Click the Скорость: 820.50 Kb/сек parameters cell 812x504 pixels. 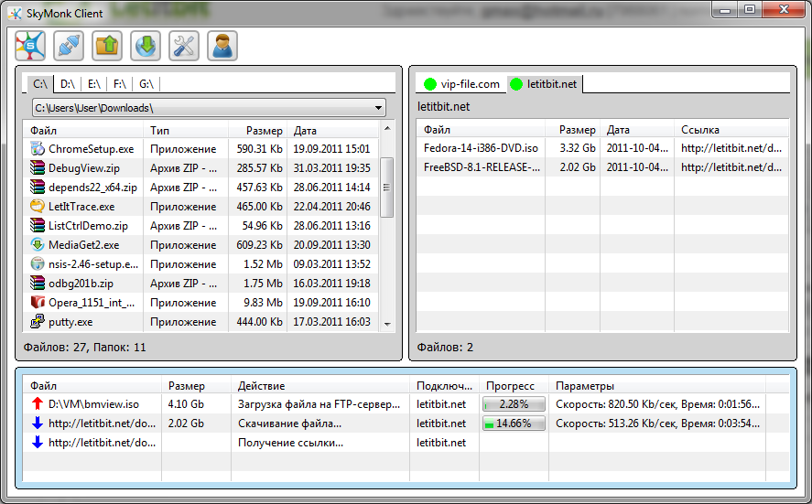657,404
